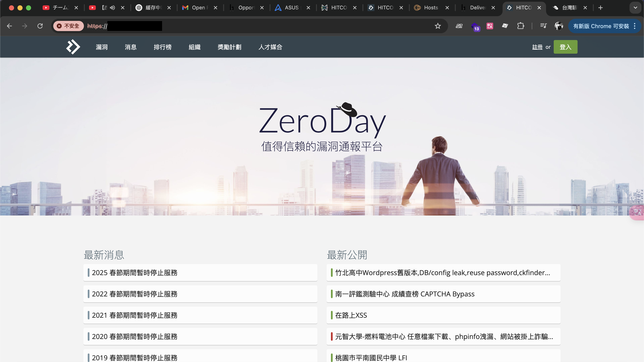The image size is (644, 362).
Task: Open the 人才媒合 navigation menu item
Action: point(270,47)
